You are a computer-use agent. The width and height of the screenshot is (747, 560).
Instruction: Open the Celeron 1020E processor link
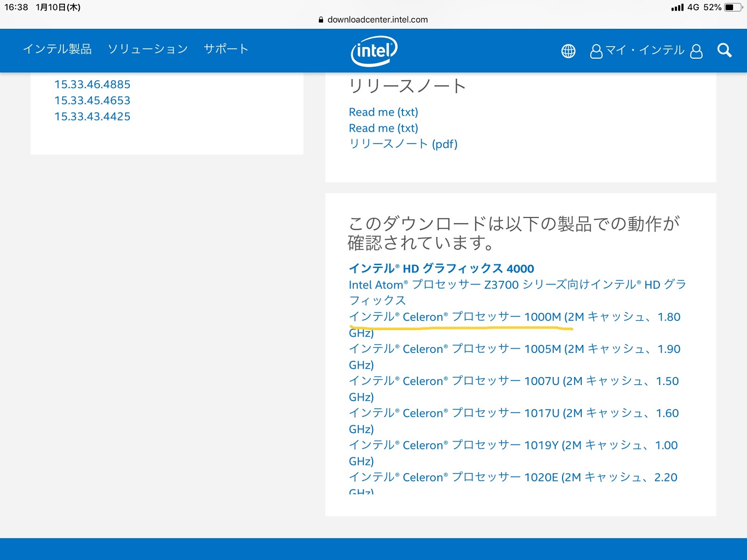513,483
